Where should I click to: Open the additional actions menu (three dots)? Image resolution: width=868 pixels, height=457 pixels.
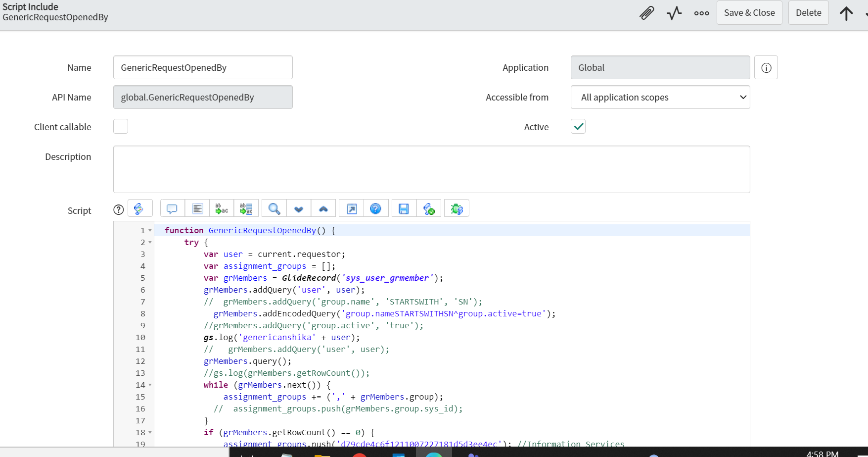pos(701,13)
